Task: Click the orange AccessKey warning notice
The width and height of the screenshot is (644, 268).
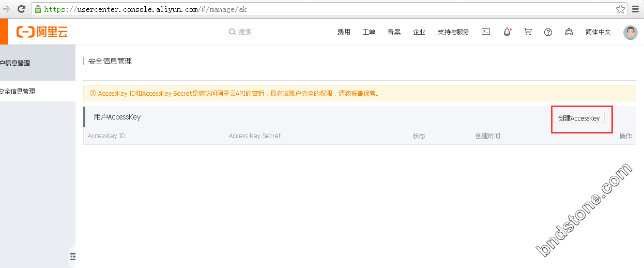Action: tap(360, 94)
